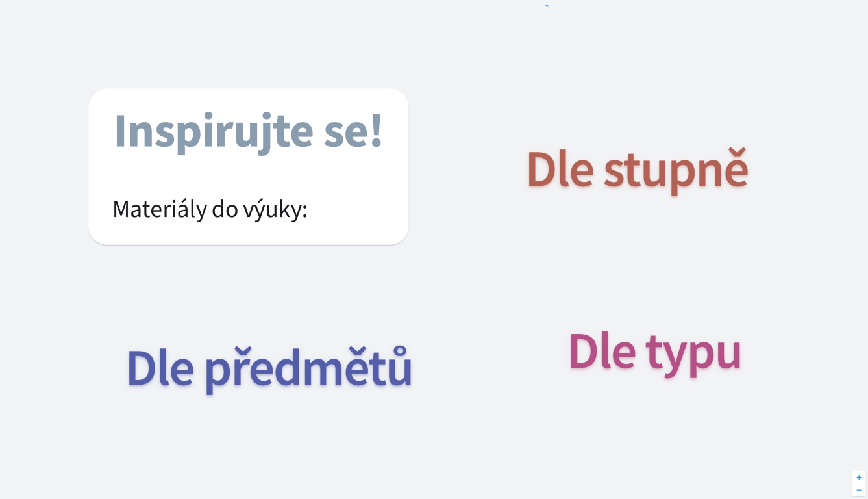Click the 'Materiály do výuky:' text
The image size is (868, 499).
tap(209, 209)
